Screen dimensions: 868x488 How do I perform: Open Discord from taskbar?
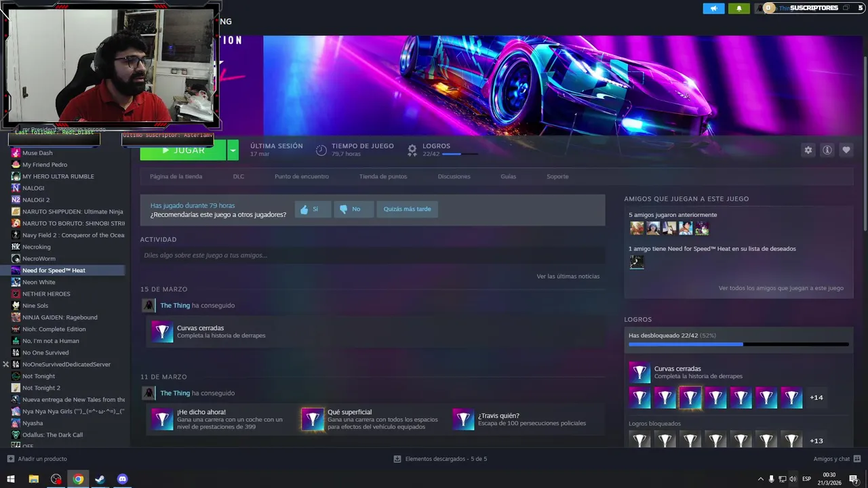click(122, 479)
